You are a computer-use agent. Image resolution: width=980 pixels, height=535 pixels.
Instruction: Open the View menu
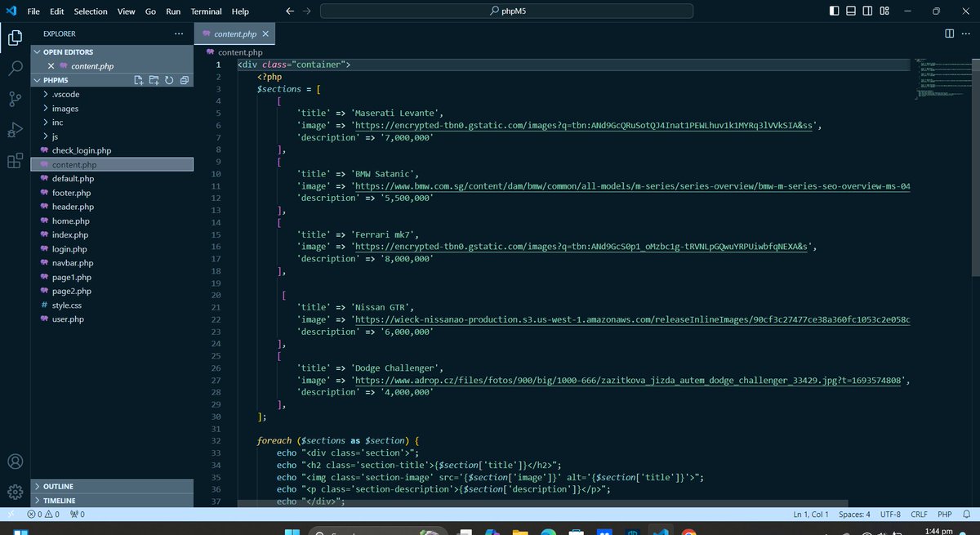coord(126,11)
